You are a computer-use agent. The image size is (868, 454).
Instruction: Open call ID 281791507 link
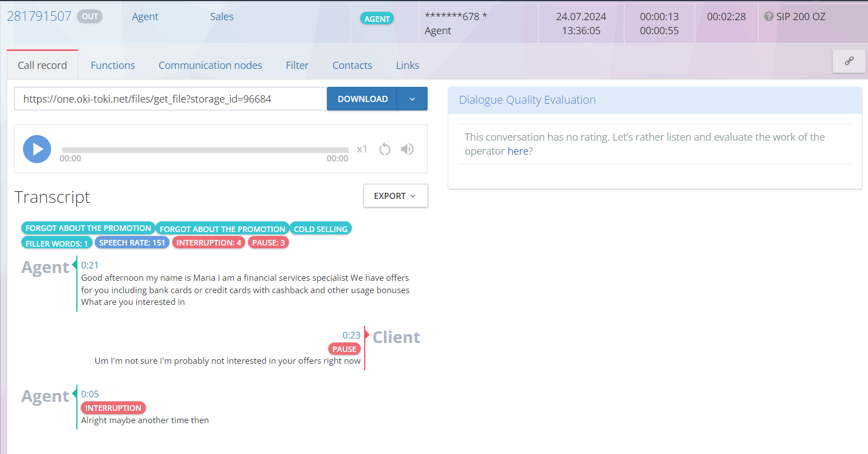click(x=39, y=16)
